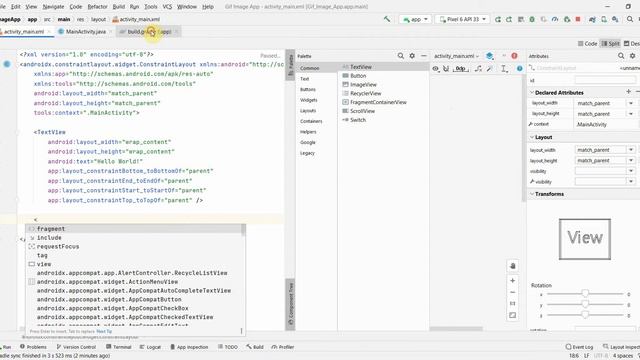Open main toolbar Search Everywhere magnifier
The height and width of the screenshot is (360, 640).
[630, 19]
